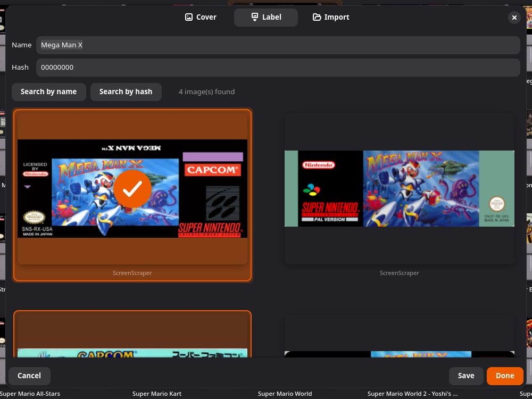
Task: Select the "Super Mario World" title in background library
Action: coord(285,394)
